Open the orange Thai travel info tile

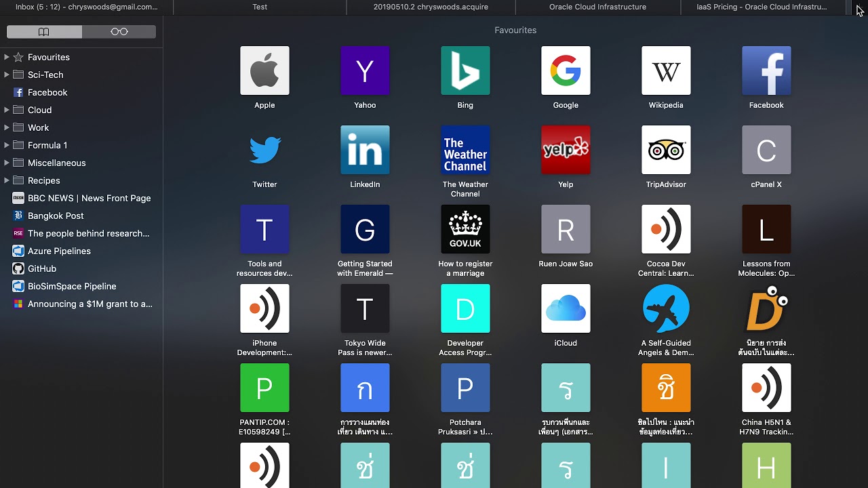point(666,388)
